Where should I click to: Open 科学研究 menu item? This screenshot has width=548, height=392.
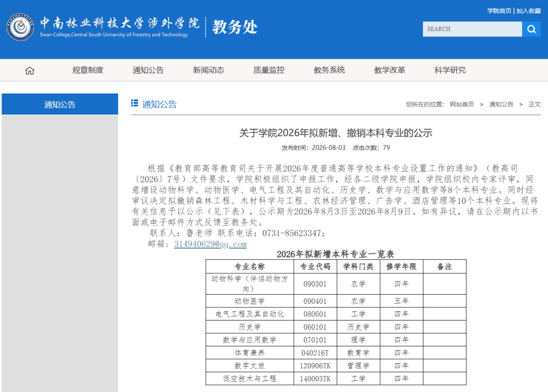point(450,70)
